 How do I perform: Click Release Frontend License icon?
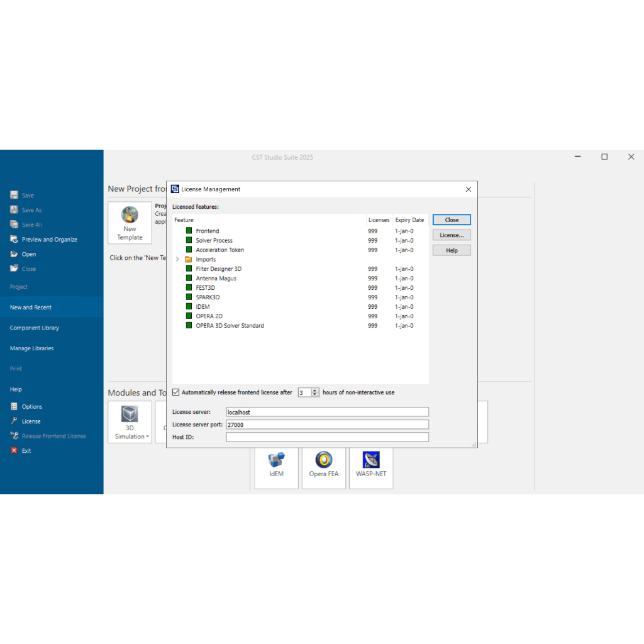click(14, 436)
